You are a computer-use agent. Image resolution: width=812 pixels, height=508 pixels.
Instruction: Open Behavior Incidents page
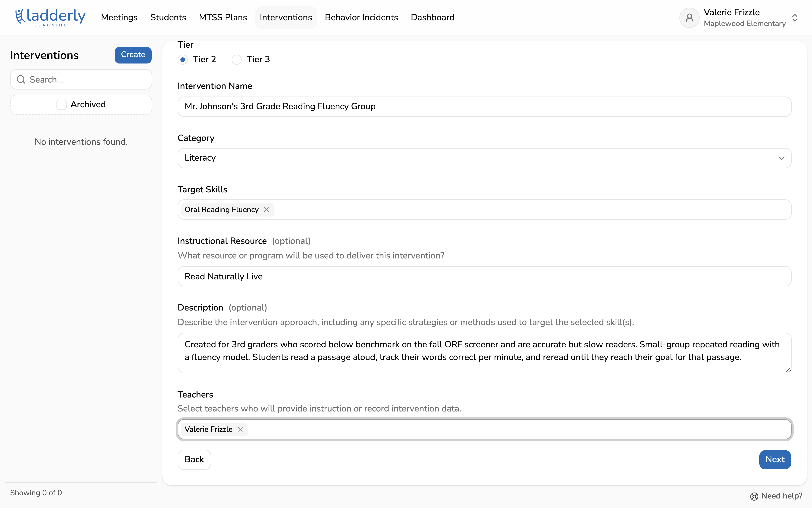pyautogui.click(x=361, y=18)
